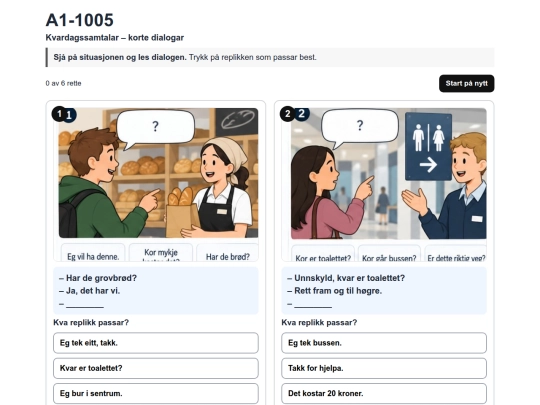Choose the reply 'Kvar er toalettet?' in card 1
This screenshot has height=405, width=540.
(156, 368)
